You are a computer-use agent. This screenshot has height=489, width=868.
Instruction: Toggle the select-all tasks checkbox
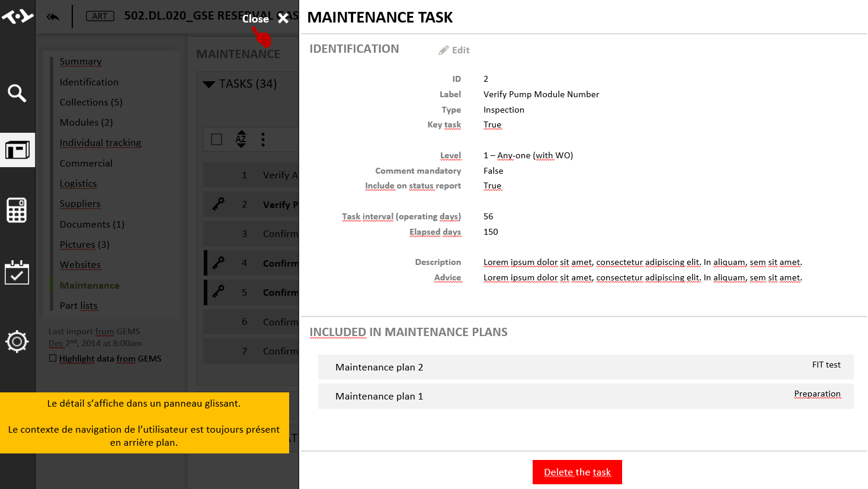217,139
